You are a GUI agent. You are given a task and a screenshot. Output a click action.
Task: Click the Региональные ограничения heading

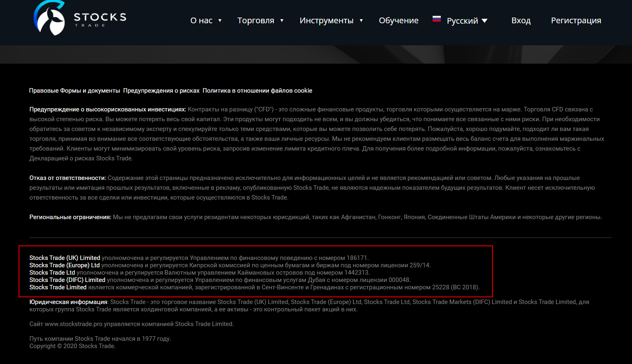point(70,217)
